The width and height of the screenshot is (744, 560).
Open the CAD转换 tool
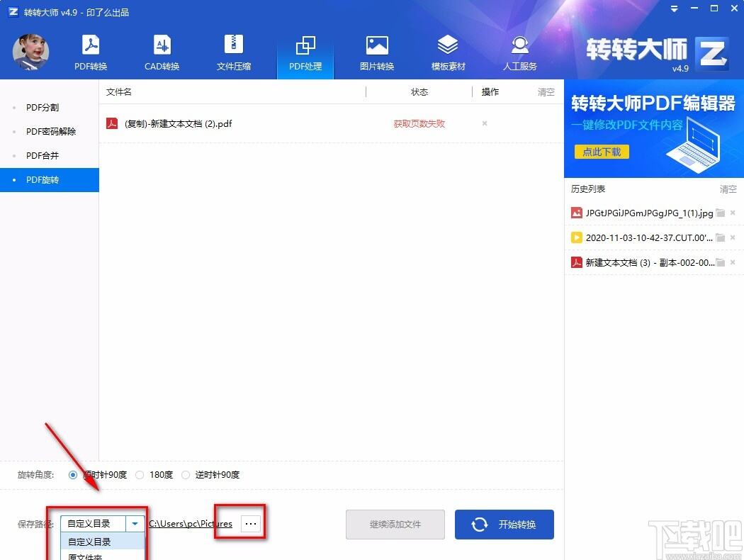click(162, 52)
